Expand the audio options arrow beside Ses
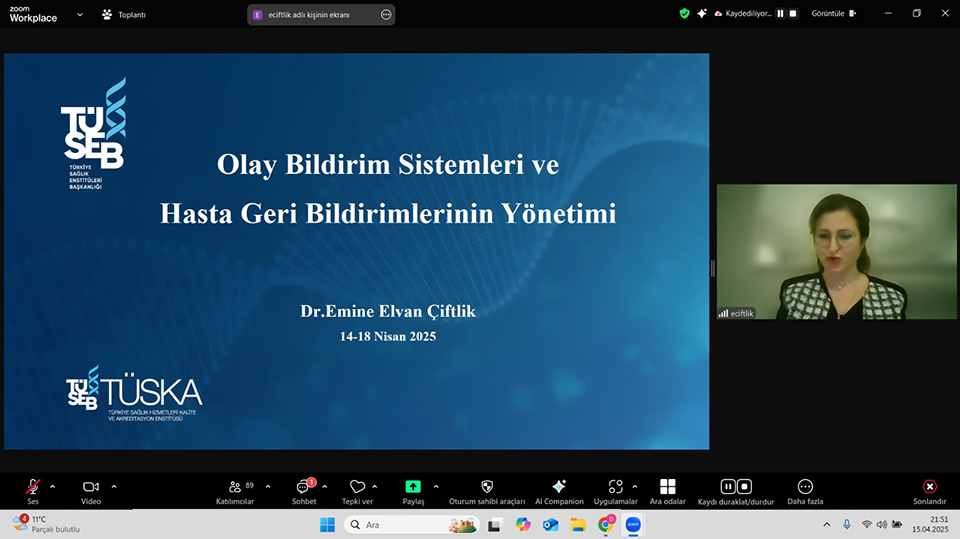The image size is (960, 539). [53, 487]
